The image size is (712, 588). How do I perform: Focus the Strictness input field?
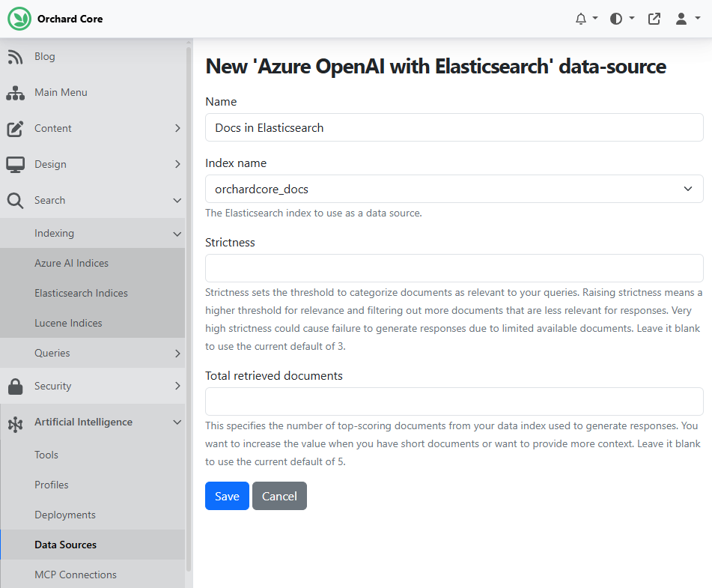[x=454, y=268]
